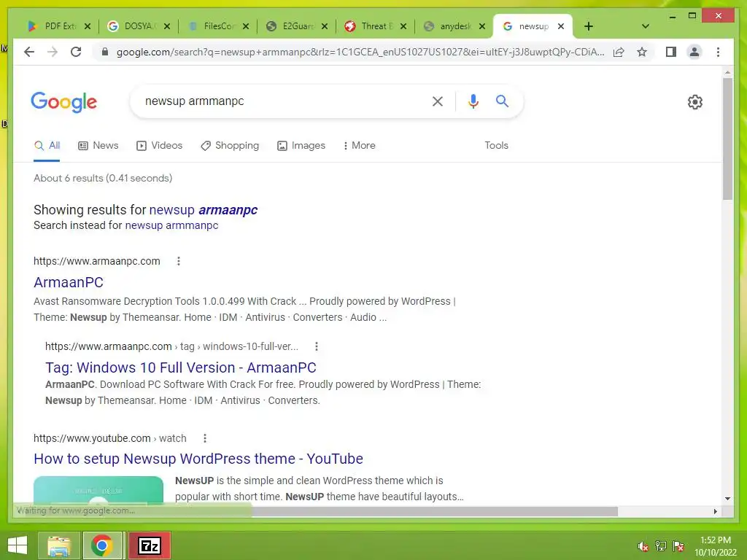The width and height of the screenshot is (747, 560).
Task: Open File Explorer from taskbar
Action: (x=58, y=545)
